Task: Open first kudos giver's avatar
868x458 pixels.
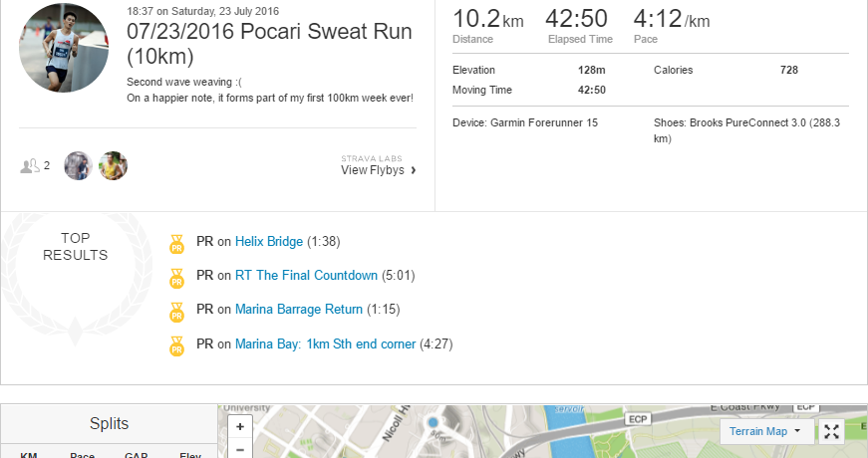Action: [78, 165]
